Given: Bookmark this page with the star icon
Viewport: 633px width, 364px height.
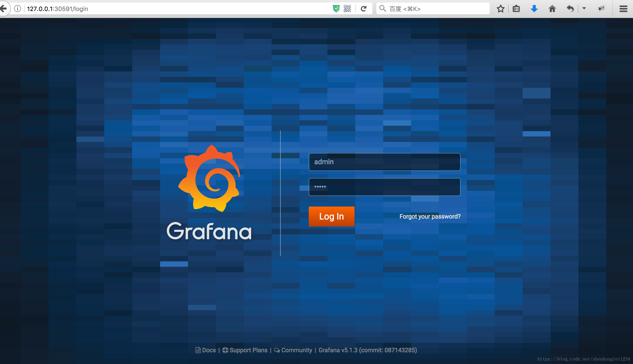Looking at the screenshot, I should pyautogui.click(x=500, y=9).
